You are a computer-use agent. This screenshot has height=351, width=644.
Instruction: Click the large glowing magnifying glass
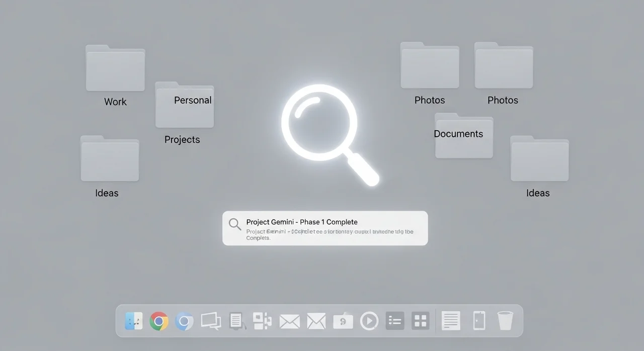320,124
